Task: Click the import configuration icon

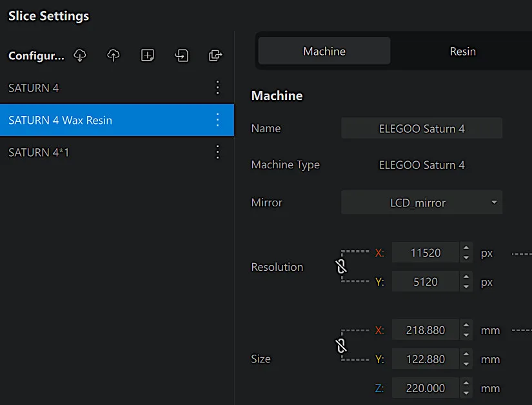Action: tap(181, 55)
